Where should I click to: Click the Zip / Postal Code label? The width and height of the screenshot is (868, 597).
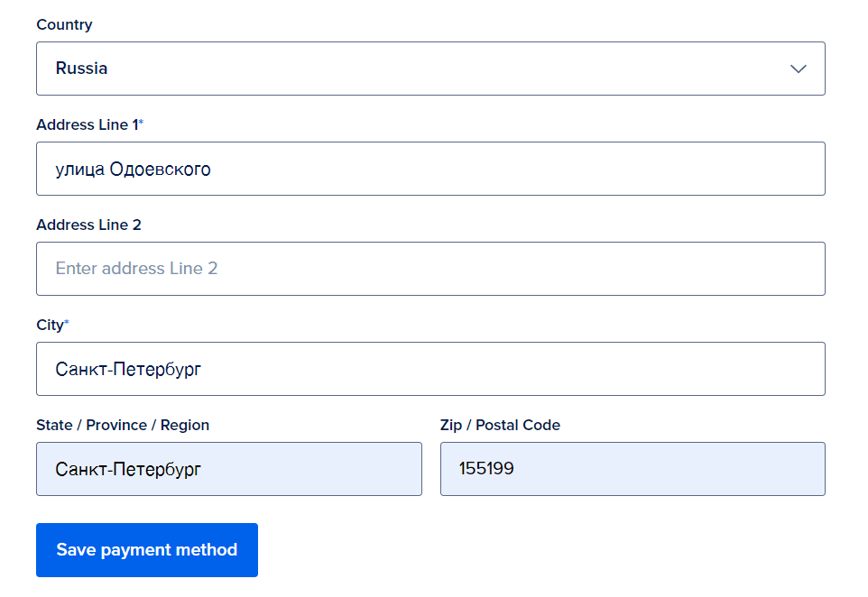(501, 425)
